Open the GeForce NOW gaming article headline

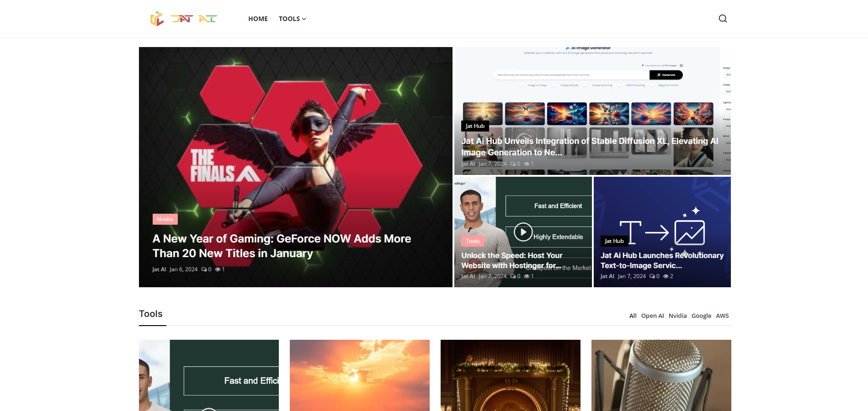pyautogui.click(x=282, y=246)
